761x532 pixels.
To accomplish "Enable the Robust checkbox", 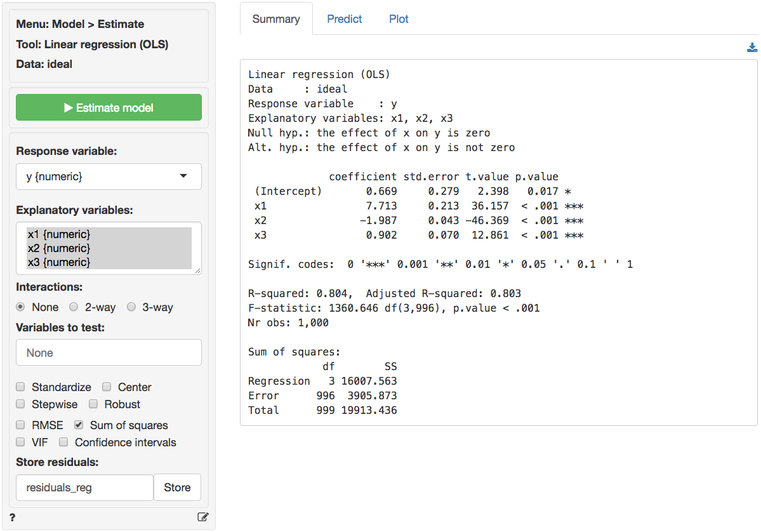I will tap(93, 404).
